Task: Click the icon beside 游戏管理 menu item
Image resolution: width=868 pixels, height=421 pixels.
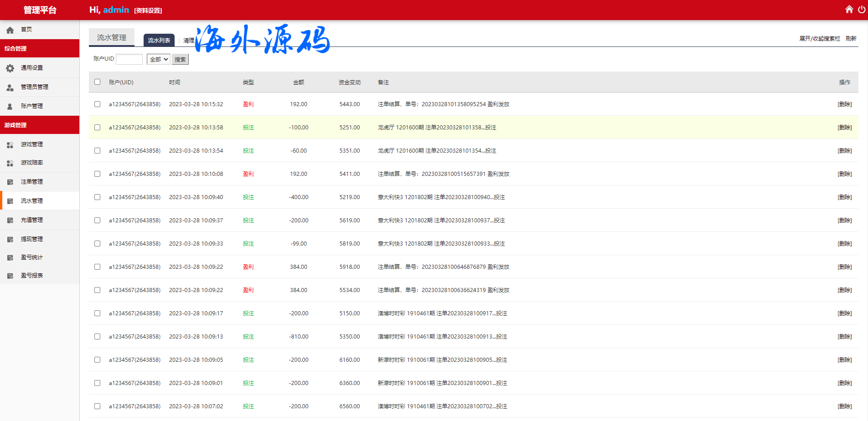Action: tap(10, 144)
